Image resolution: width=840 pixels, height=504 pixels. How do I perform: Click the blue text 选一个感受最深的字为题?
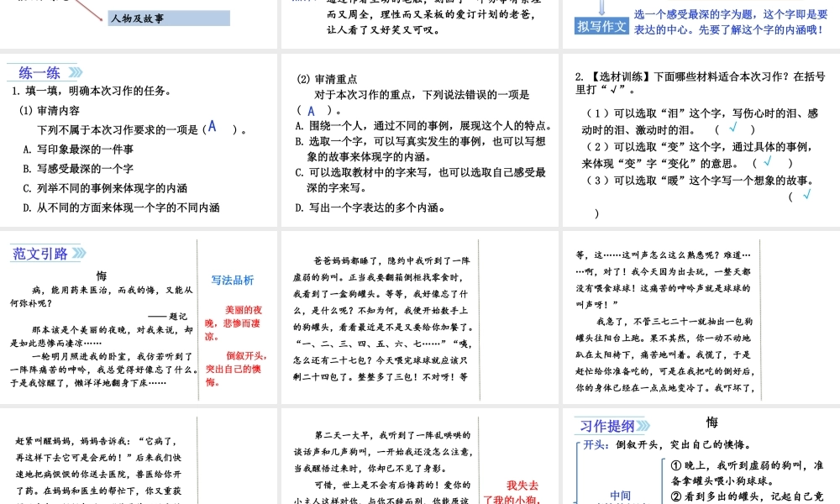(731, 22)
